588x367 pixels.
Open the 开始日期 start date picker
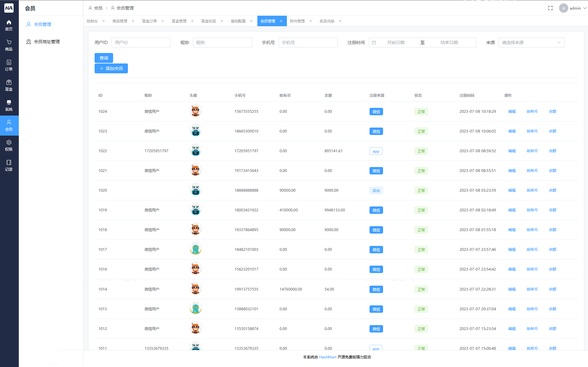point(396,43)
